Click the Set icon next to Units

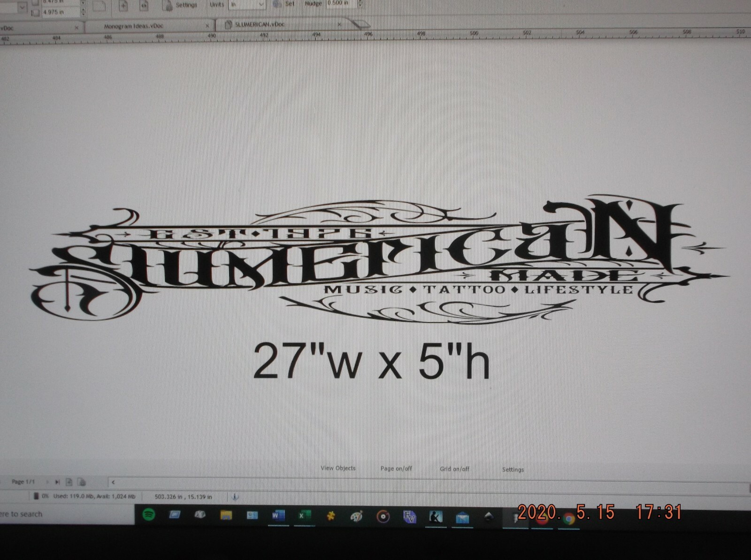pos(276,4)
